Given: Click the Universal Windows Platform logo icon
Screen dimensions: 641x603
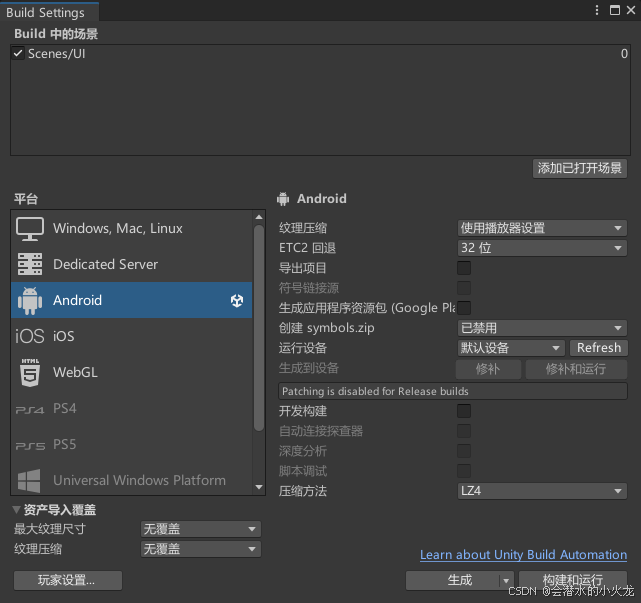Looking at the screenshot, I should click(29, 481).
